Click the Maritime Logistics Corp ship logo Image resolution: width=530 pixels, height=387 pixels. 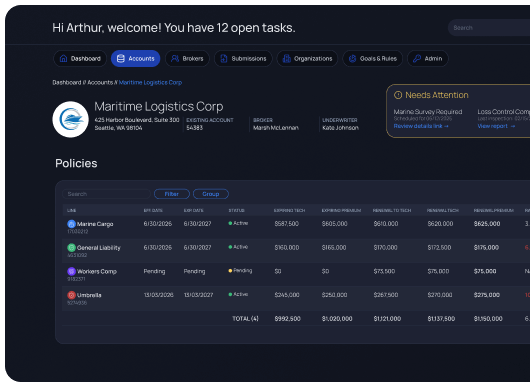(x=71, y=119)
